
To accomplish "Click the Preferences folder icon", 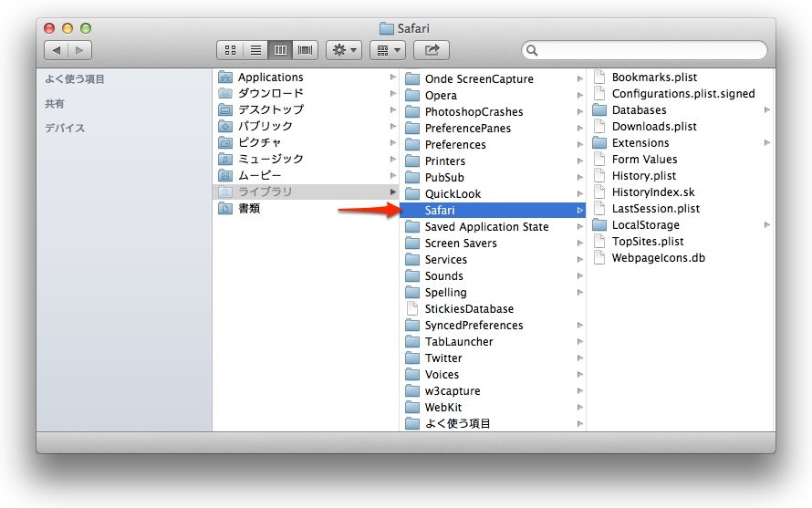I will click(x=412, y=144).
